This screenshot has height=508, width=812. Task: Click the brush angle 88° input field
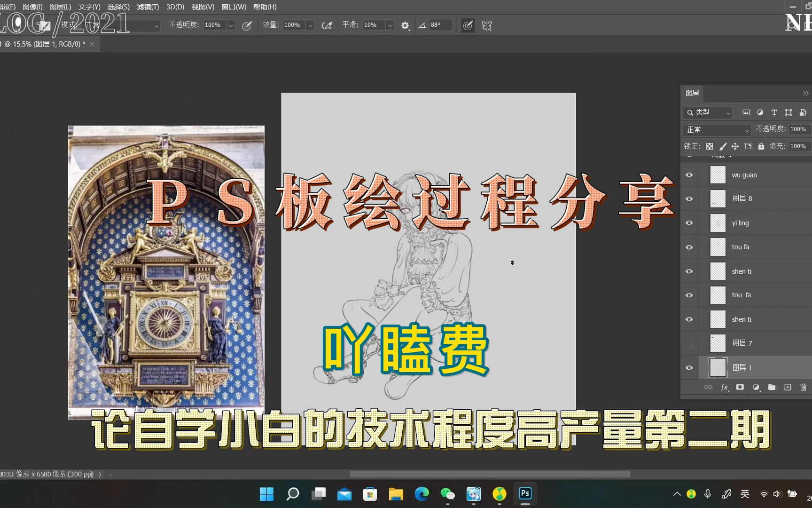440,25
